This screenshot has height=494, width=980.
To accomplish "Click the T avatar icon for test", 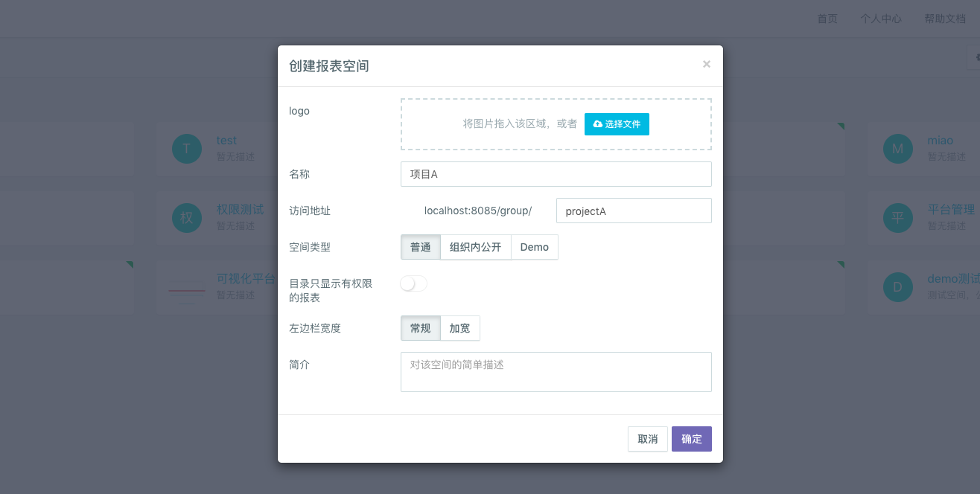I will point(186,149).
